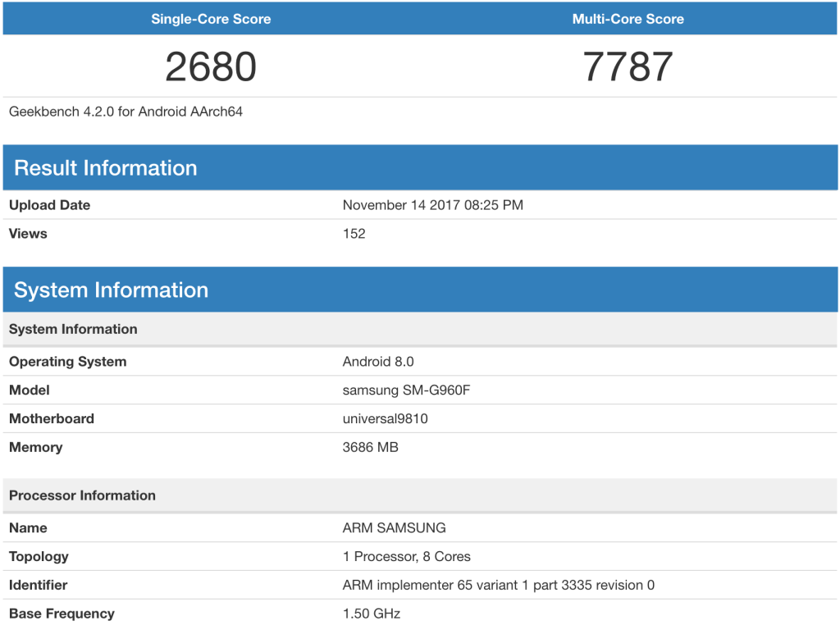Select the multi-core score value 7787
This screenshot has width=840, height=630.
628,67
